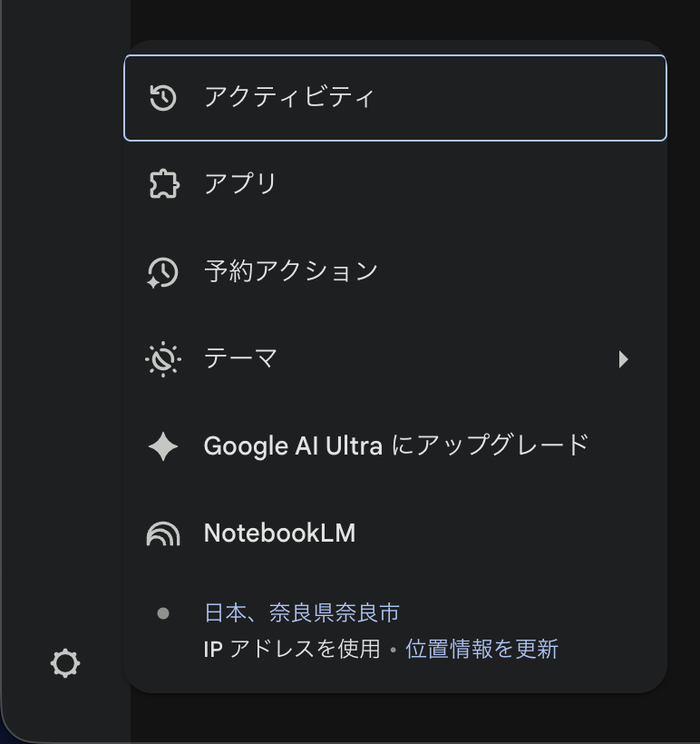
Task: Expand the テーマ submenu arrow
Action: coord(623,359)
